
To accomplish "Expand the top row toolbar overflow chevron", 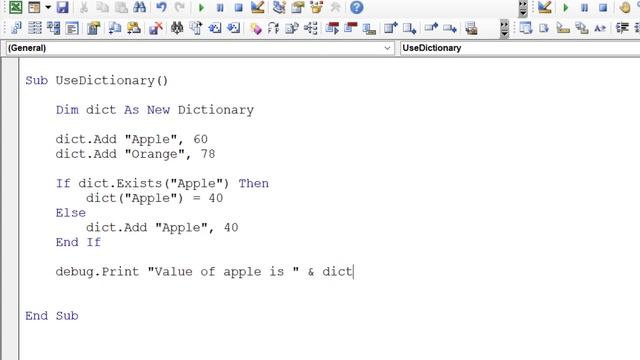I will (523, 8).
